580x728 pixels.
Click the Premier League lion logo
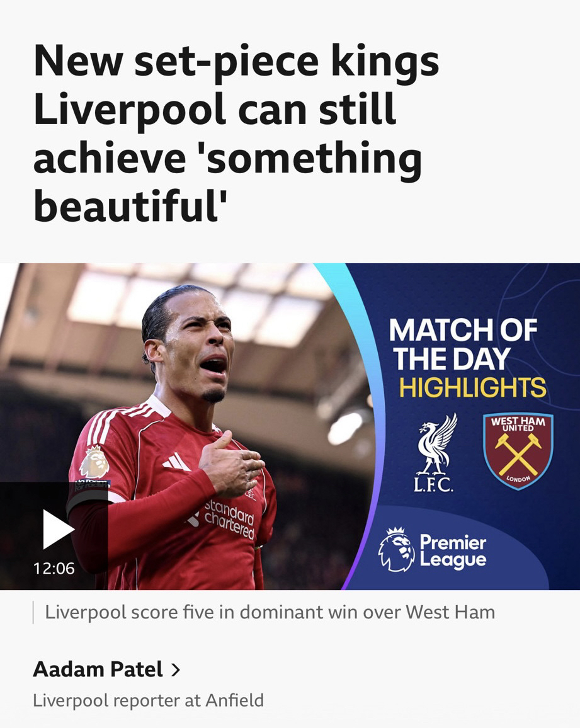(395, 550)
